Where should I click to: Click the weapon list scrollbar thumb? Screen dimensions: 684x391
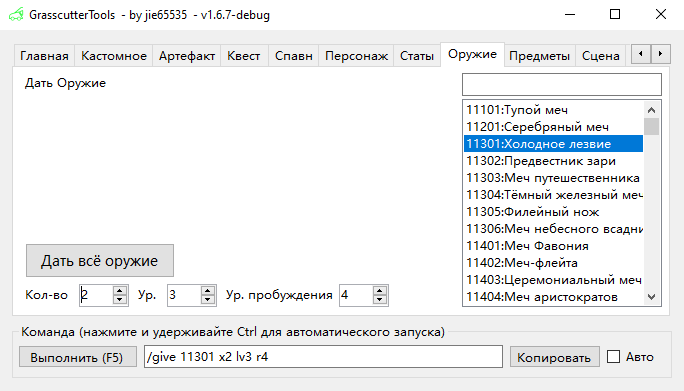652,127
